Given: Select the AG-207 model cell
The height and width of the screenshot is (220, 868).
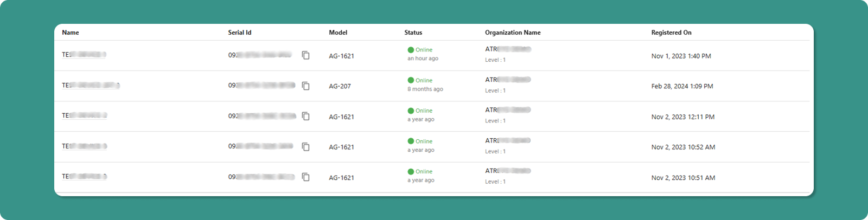Looking at the screenshot, I should [x=340, y=86].
